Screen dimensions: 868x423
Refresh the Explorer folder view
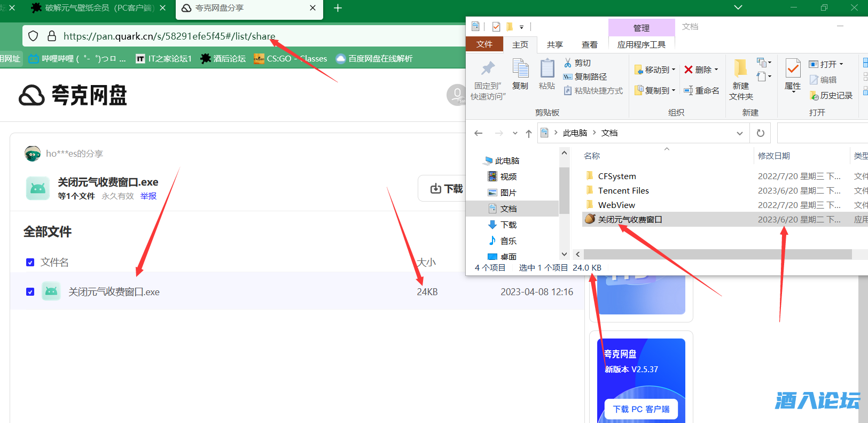(x=761, y=133)
